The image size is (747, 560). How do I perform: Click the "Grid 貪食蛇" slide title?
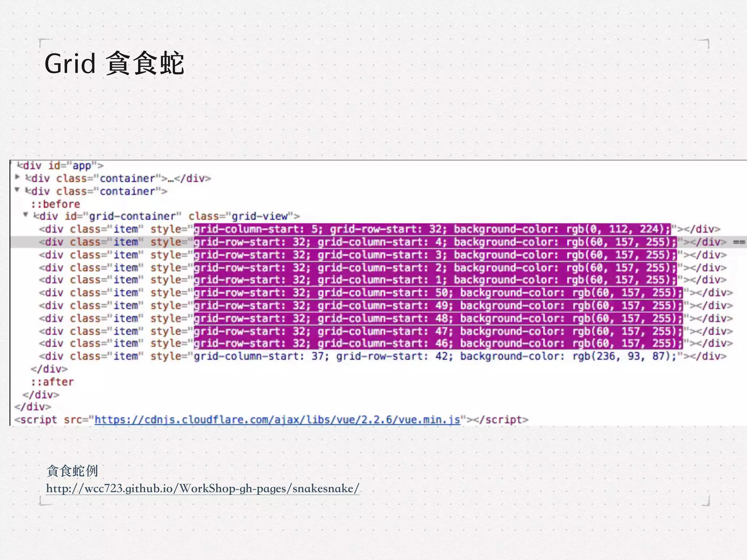click(114, 63)
